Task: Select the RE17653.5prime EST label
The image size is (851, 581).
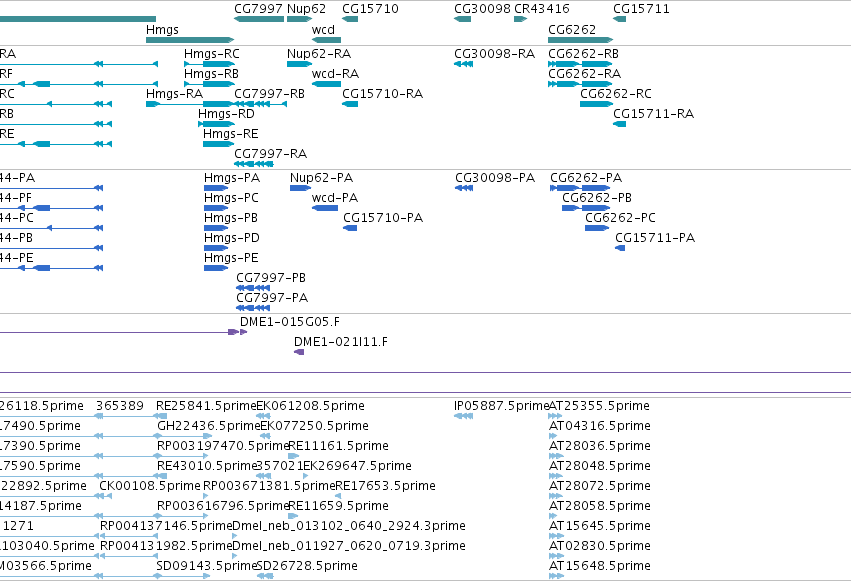Action: point(385,487)
